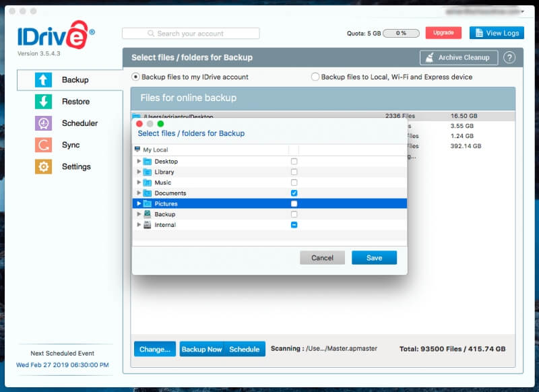Select Backup files to my IDrive account

[135, 77]
